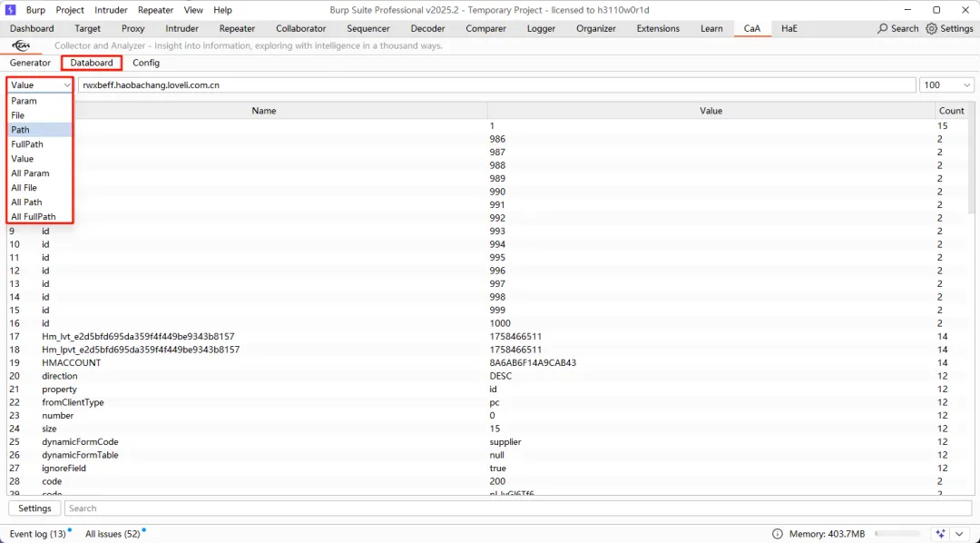
Task: Open the Generator sub-tab
Action: 30,63
